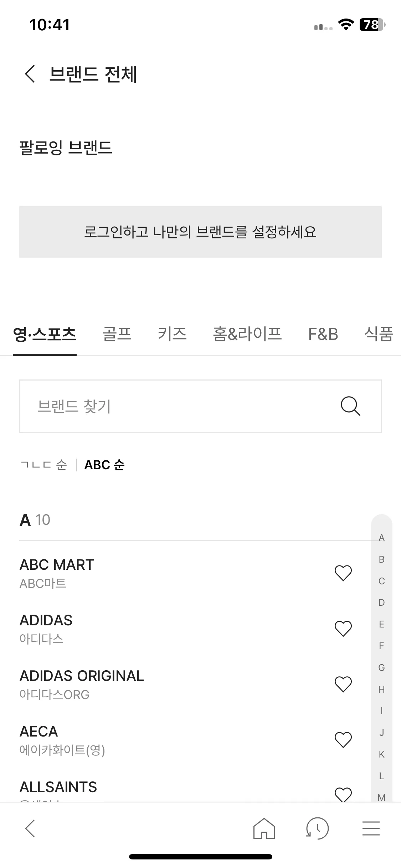Tap the back arrow beside 브랜드 전체
The width and height of the screenshot is (401, 868).
point(30,74)
